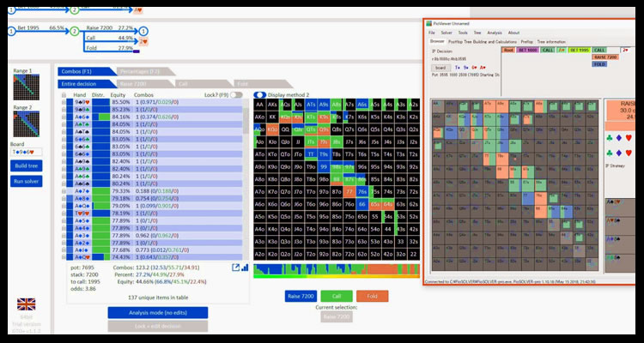Switch to Prefiop tab in PioViewer

(527, 41)
